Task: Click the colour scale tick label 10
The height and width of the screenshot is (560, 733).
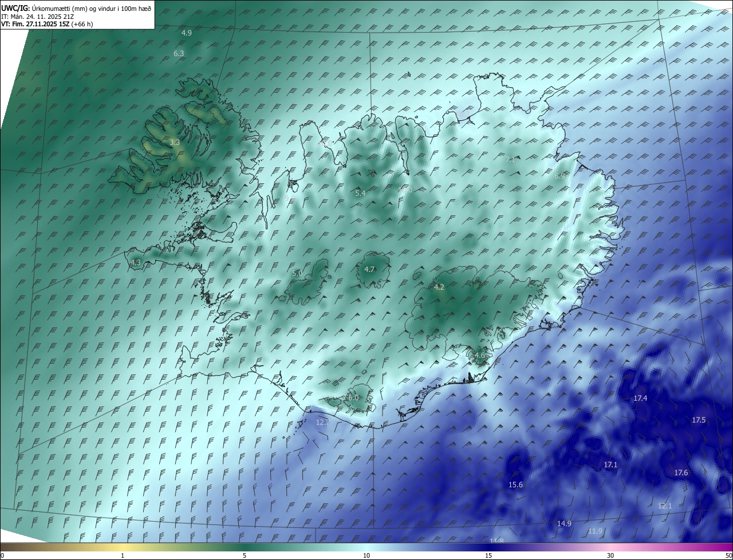Action: point(366,555)
